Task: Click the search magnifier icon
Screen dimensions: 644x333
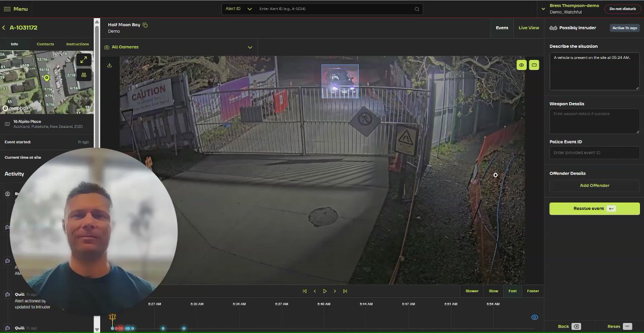Action: [417, 9]
